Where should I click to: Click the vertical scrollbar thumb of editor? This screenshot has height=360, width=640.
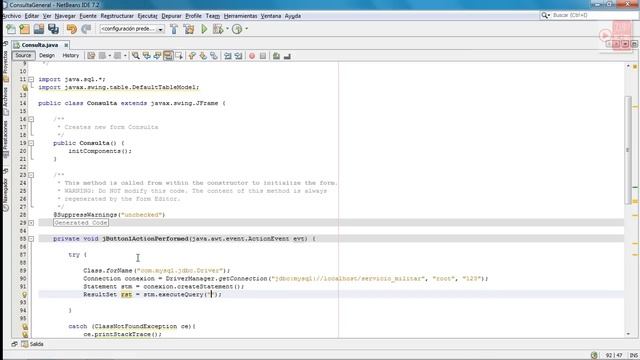click(628, 150)
